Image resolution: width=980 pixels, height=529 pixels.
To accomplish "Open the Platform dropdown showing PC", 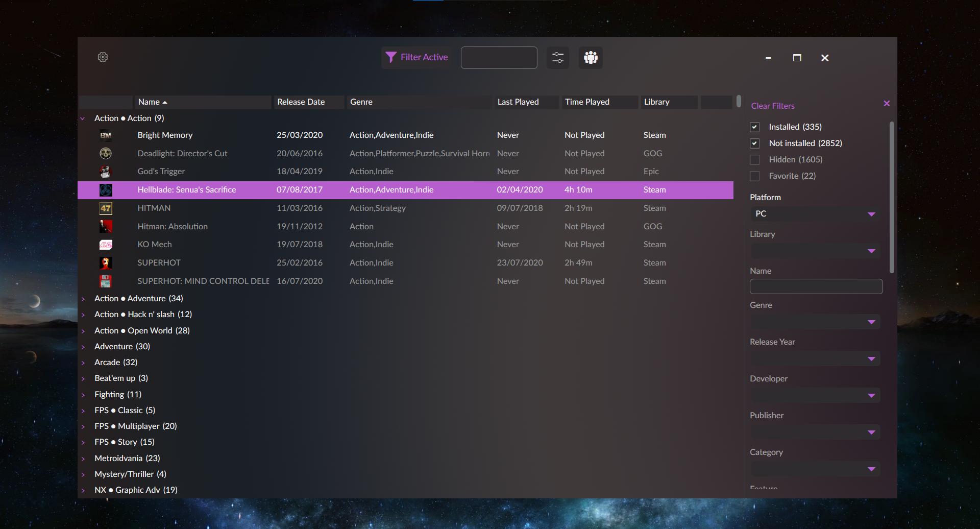I will click(x=815, y=214).
